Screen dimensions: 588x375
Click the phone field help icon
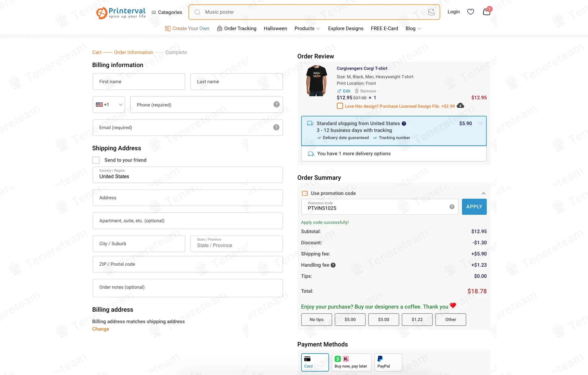(x=276, y=105)
